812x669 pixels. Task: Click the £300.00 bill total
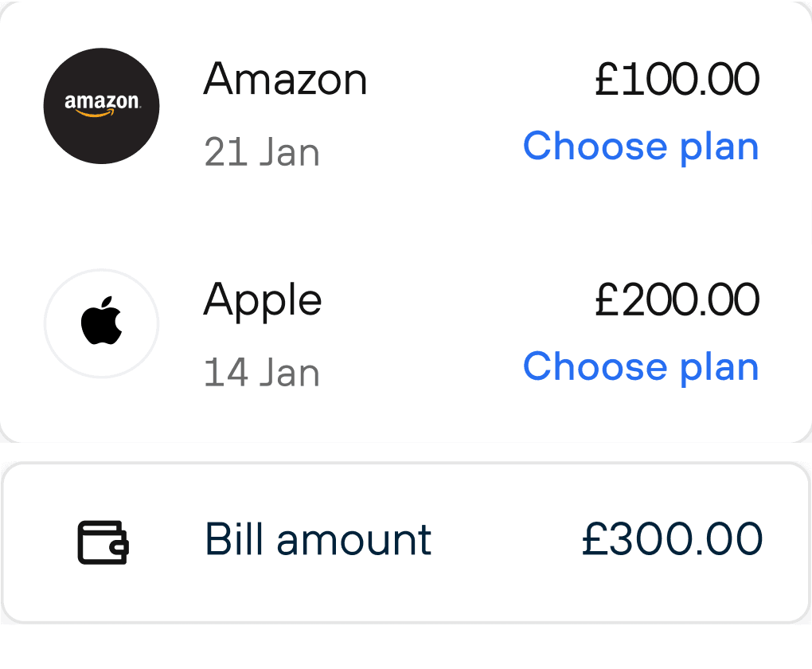point(672,540)
